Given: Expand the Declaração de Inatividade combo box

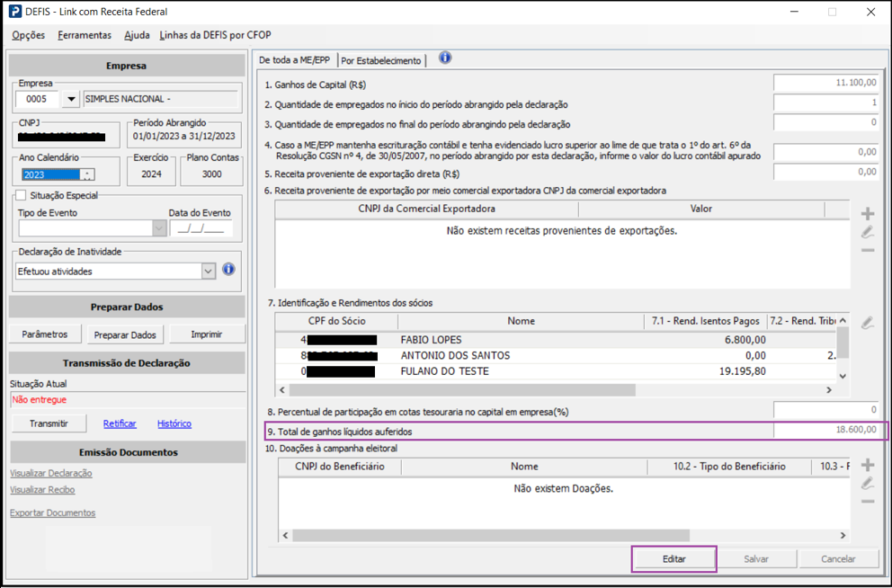Looking at the screenshot, I should pos(209,271).
